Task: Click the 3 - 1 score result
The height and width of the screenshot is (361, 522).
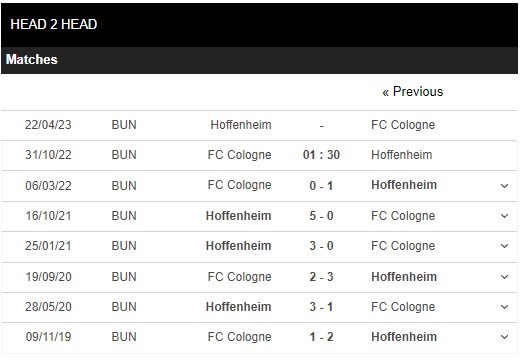Action: tap(321, 307)
